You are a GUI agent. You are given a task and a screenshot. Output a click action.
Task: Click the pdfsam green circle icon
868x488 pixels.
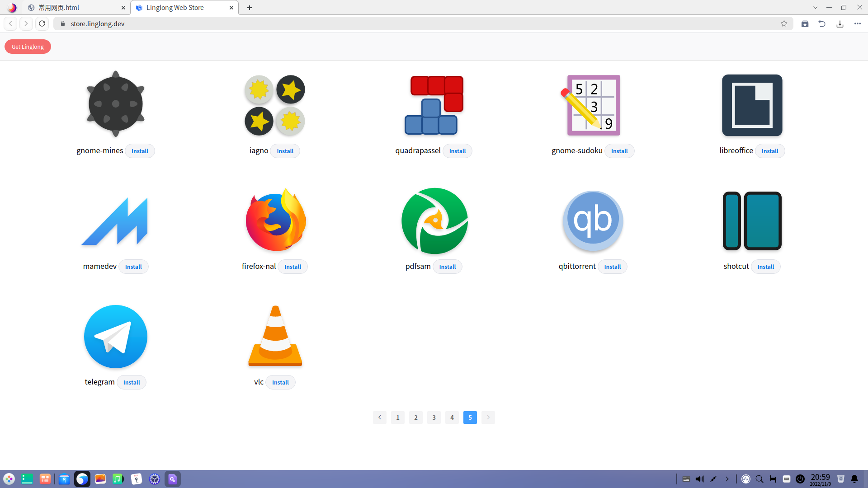pos(434,221)
